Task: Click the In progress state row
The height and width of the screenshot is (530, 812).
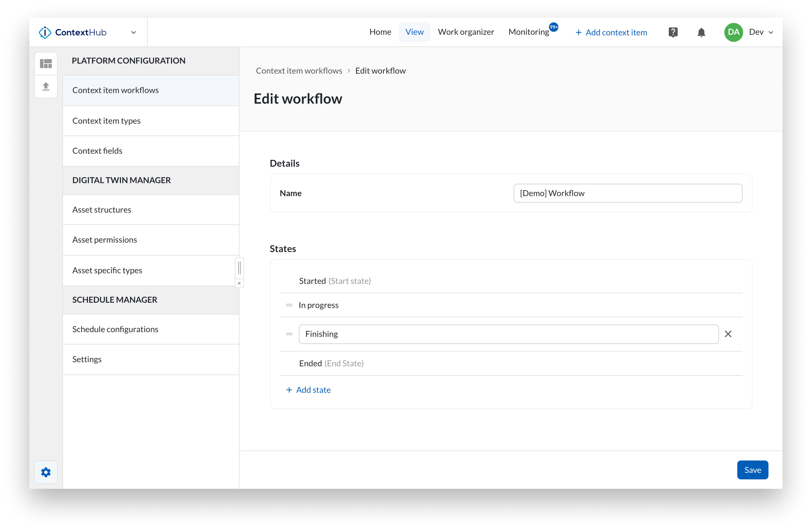Action: 511,305
